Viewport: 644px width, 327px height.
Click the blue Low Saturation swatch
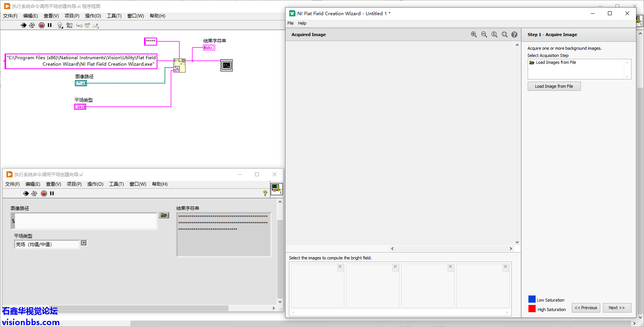(532, 299)
